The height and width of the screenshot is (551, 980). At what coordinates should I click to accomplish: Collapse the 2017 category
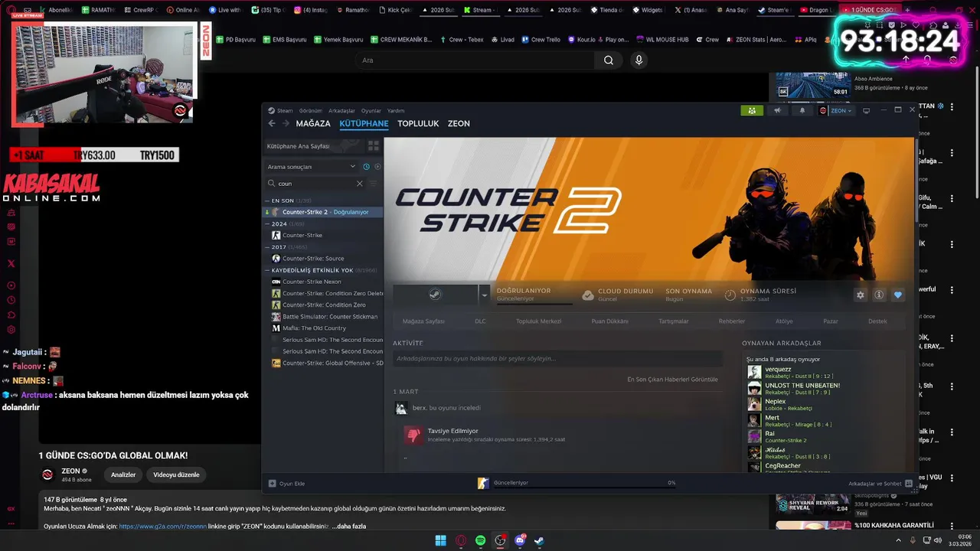click(x=267, y=247)
